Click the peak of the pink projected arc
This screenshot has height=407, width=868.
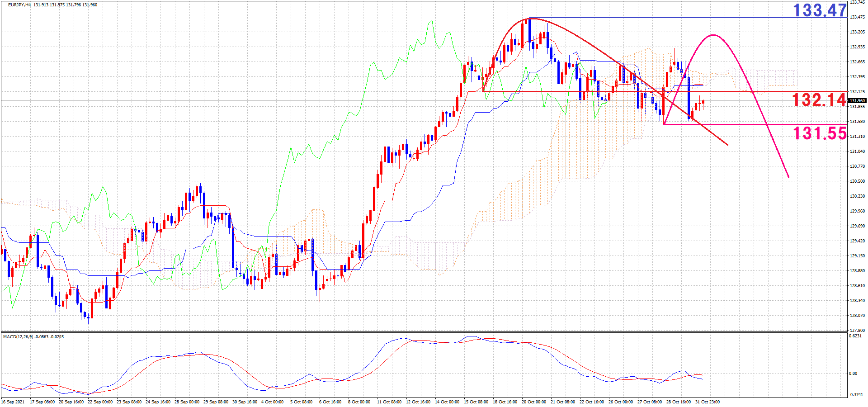(x=713, y=35)
